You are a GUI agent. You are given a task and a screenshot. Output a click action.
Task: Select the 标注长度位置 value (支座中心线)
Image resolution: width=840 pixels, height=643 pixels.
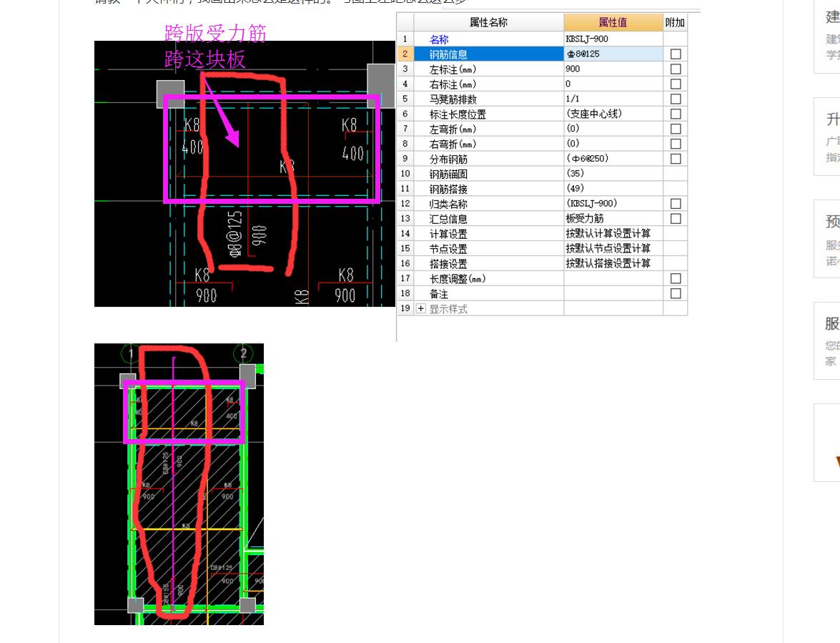point(594,114)
